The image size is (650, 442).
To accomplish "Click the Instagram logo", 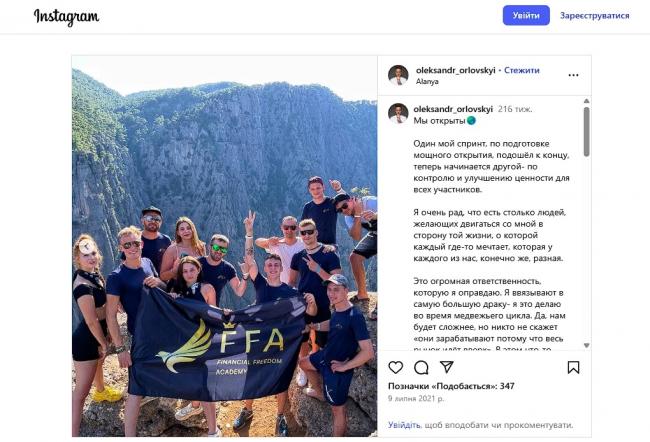I will point(66,17).
